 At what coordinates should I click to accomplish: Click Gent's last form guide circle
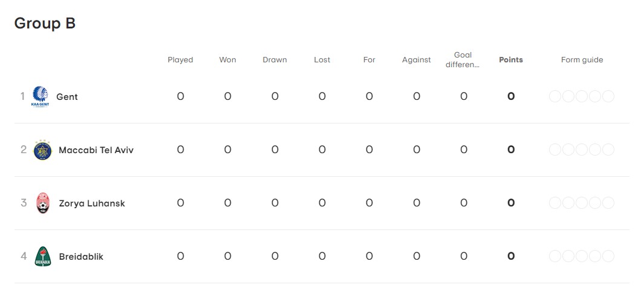(608, 97)
